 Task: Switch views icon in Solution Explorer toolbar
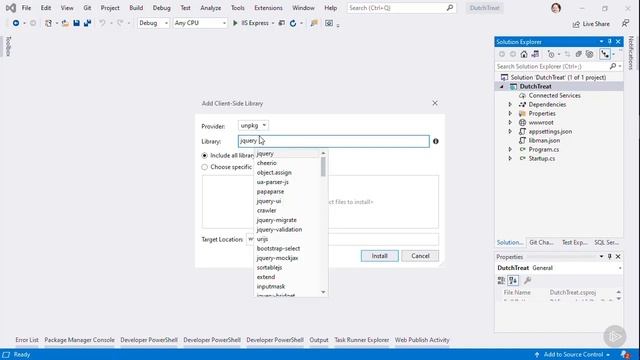(x=535, y=54)
